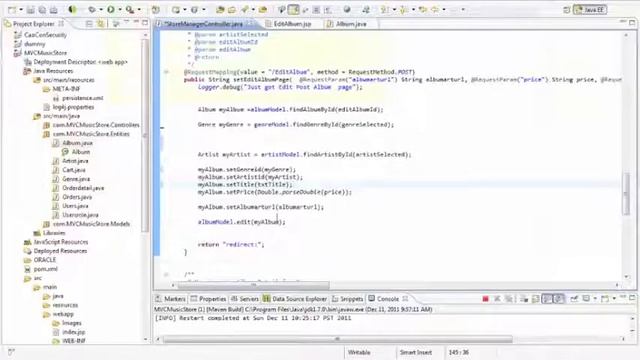This screenshot has width=640, height=360.
Task: Open the Servers view tab
Action: tap(245, 299)
